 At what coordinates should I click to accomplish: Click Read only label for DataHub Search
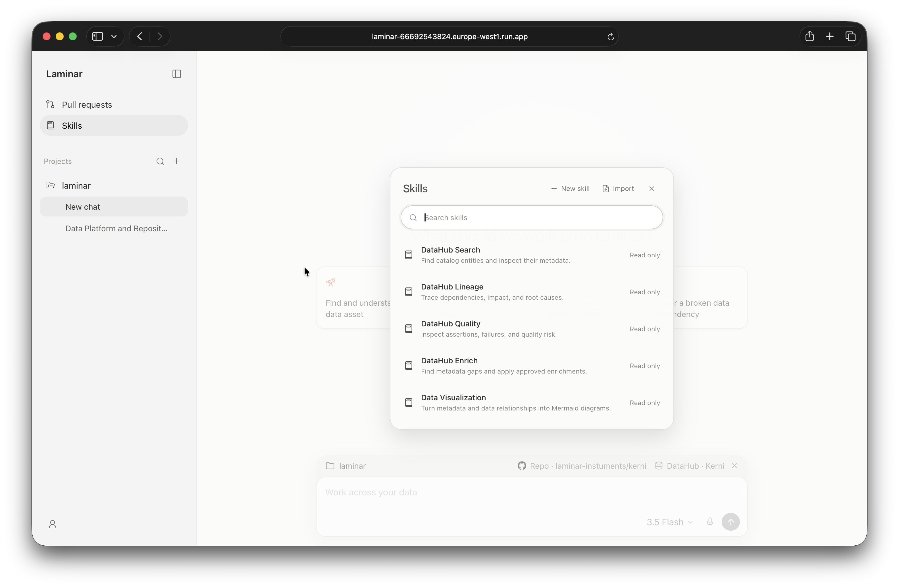[644, 255]
